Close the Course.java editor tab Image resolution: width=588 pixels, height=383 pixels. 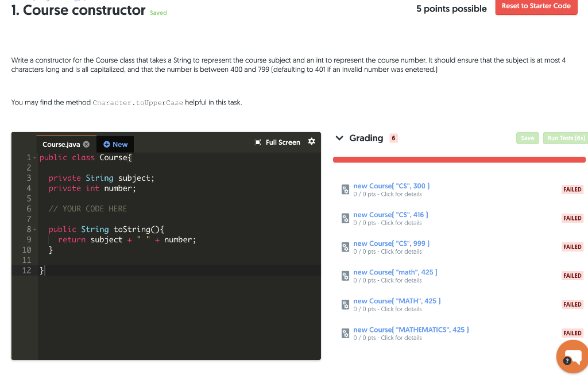point(86,144)
